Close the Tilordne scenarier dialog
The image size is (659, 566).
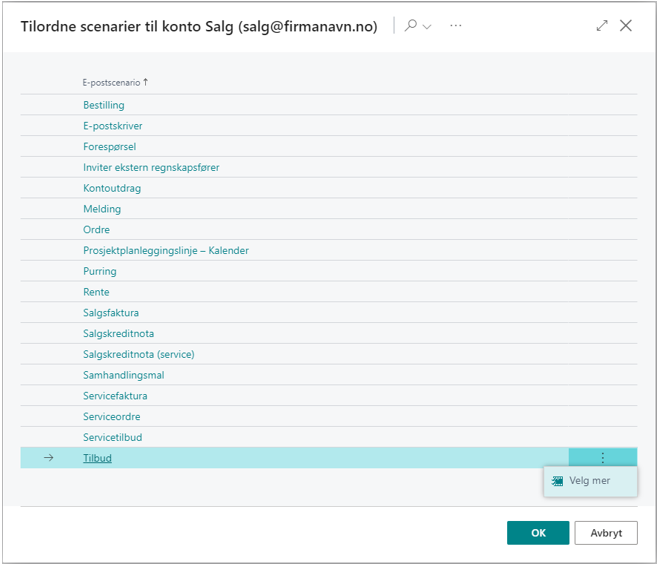coord(626,26)
